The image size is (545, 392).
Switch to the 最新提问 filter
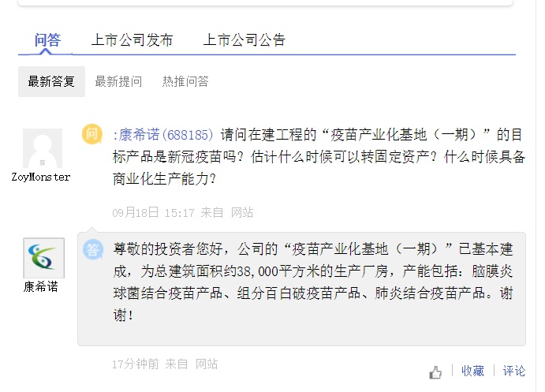pyautogui.click(x=118, y=81)
